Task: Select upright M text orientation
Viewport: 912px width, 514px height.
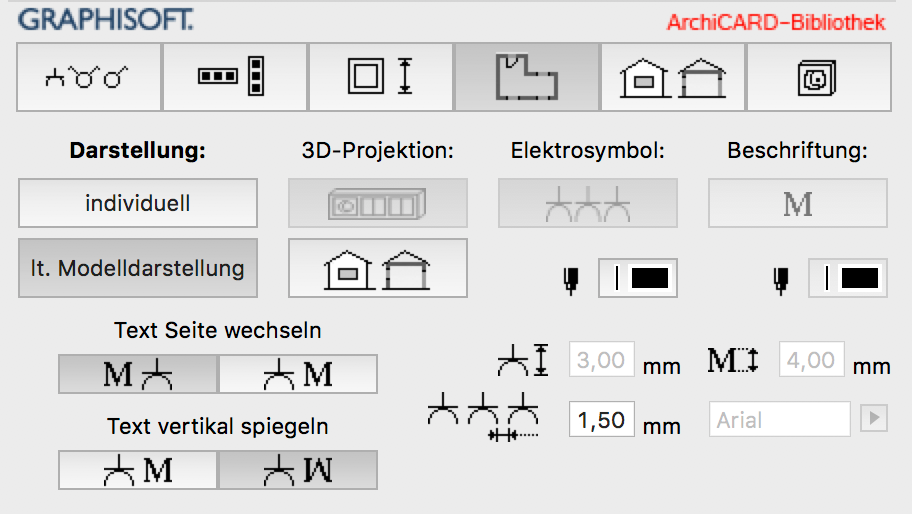Action: coord(138,470)
